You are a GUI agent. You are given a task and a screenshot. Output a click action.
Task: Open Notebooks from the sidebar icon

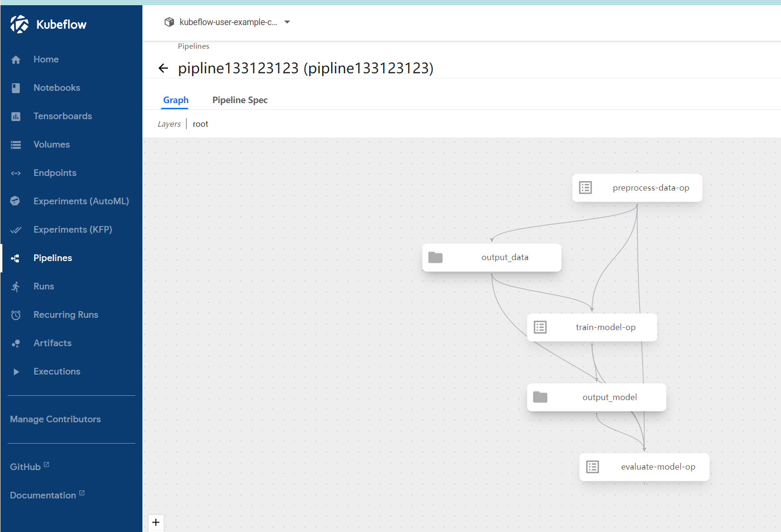click(16, 88)
